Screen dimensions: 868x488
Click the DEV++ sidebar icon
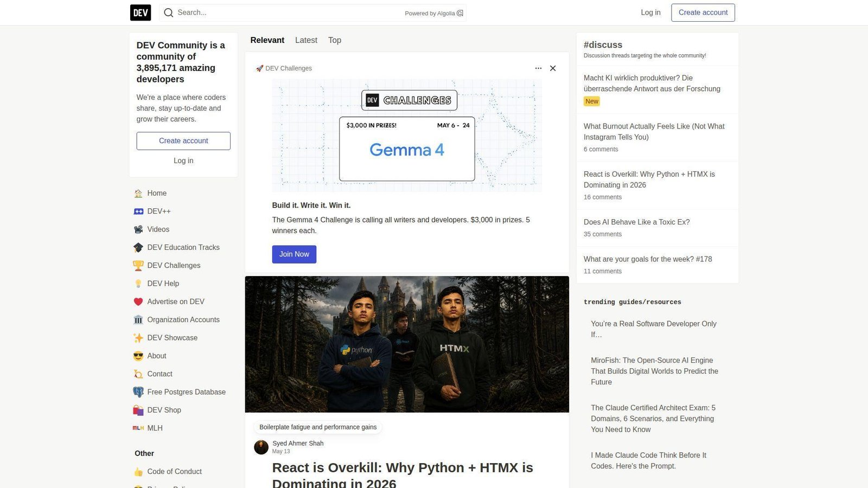click(138, 211)
